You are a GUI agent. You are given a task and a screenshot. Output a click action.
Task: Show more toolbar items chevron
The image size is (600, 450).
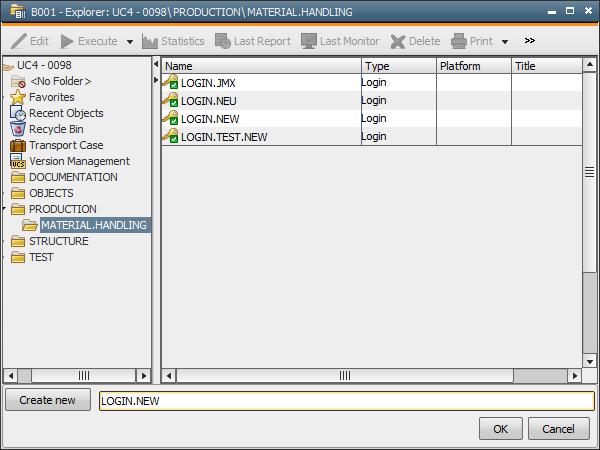pyautogui.click(x=530, y=41)
